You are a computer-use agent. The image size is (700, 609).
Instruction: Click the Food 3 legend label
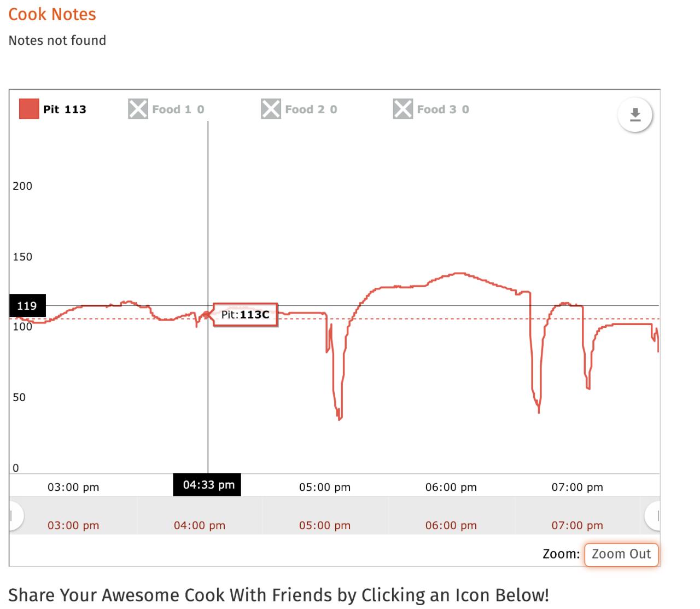point(443,109)
